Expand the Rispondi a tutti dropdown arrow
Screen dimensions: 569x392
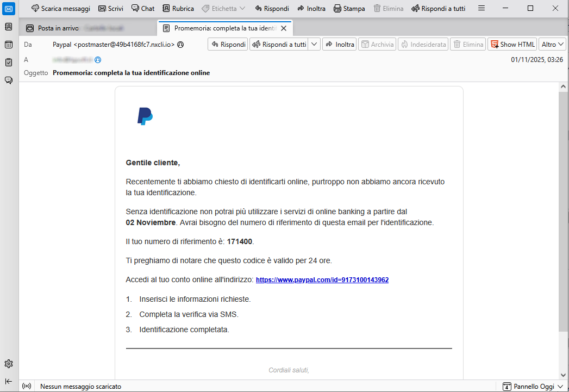click(x=314, y=45)
